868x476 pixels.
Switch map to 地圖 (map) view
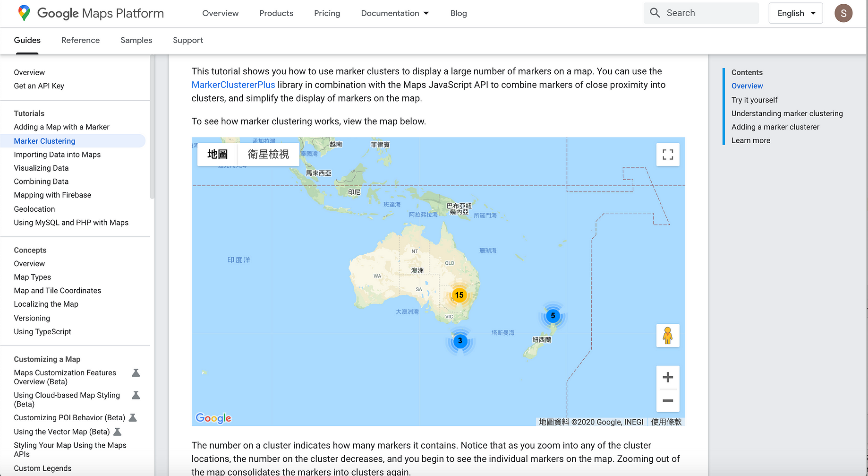(x=217, y=155)
